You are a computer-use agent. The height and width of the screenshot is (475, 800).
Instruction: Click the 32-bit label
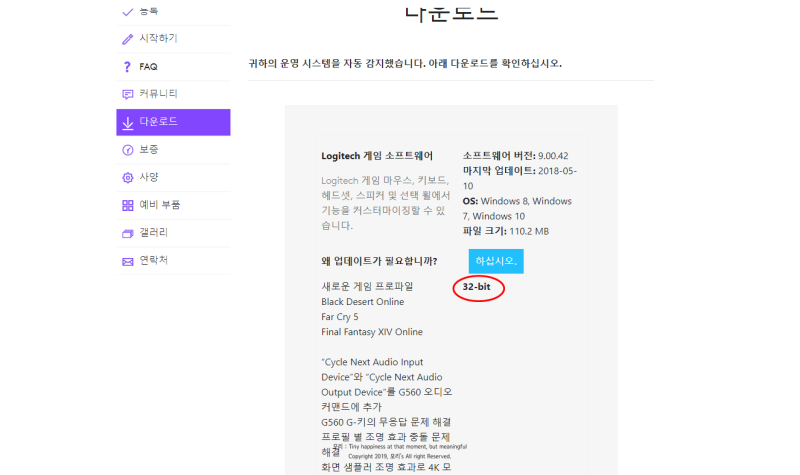(477, 287)
